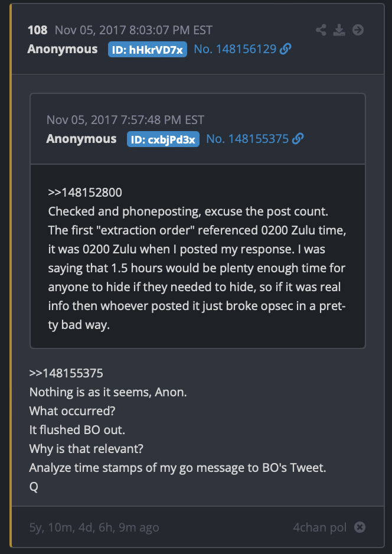The height and width of the screenshot is (554, 392).
Task: Follow the >>148155375 reply reference
Action: 66,373
